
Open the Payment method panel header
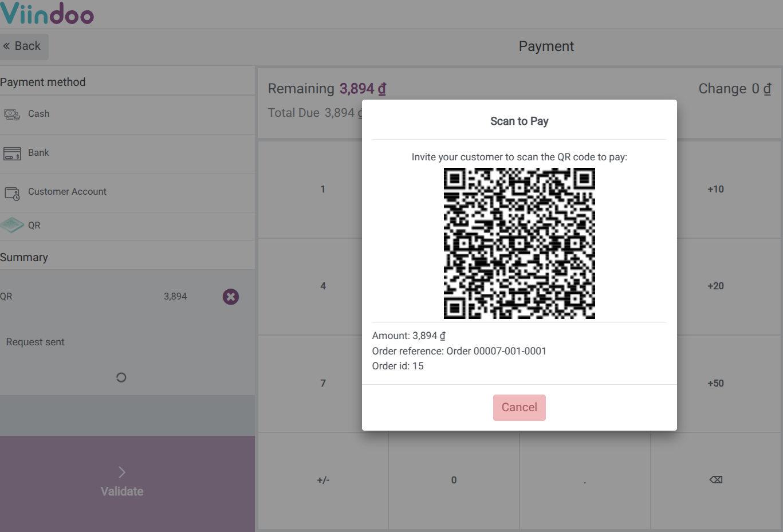pyautogui.click(x=43, y=82)
